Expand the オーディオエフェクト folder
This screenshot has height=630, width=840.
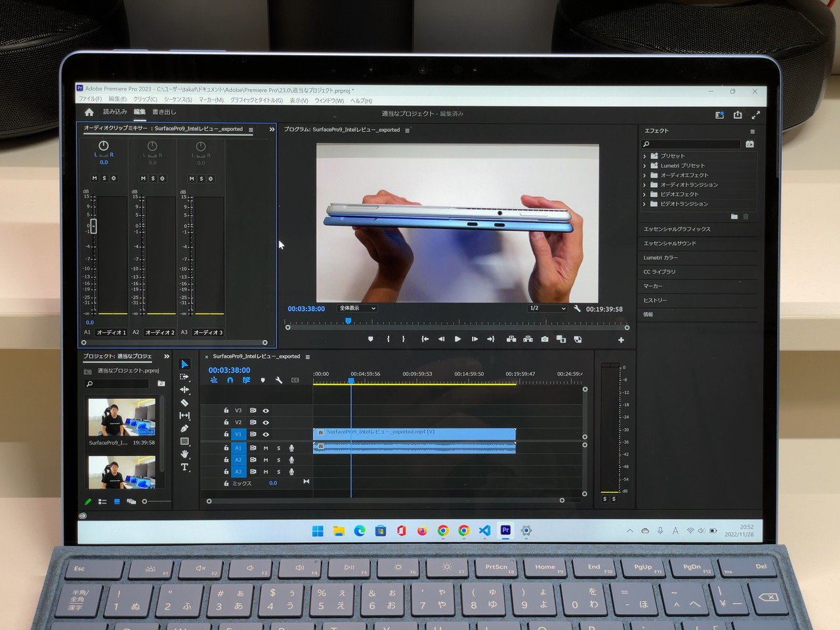644,175
